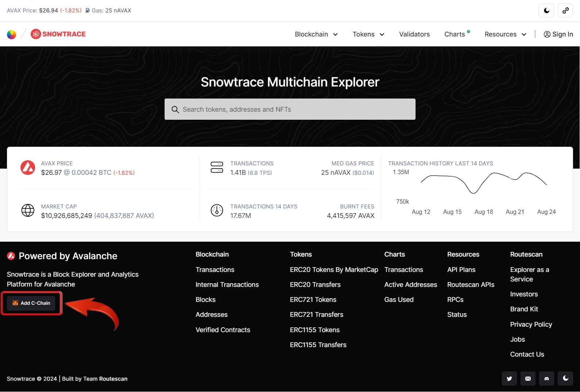
Task: Open RPCs link
Action: (455, 300)
